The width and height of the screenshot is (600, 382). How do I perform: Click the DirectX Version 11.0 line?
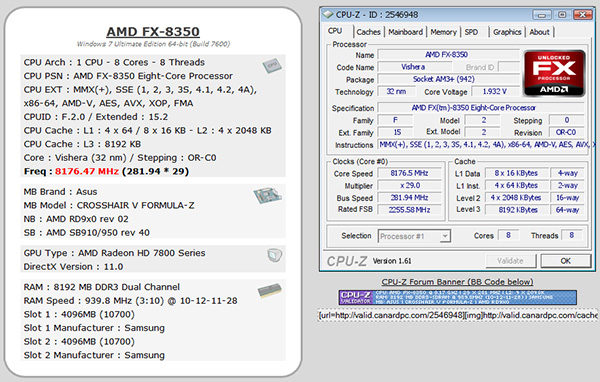click(73, 267)
